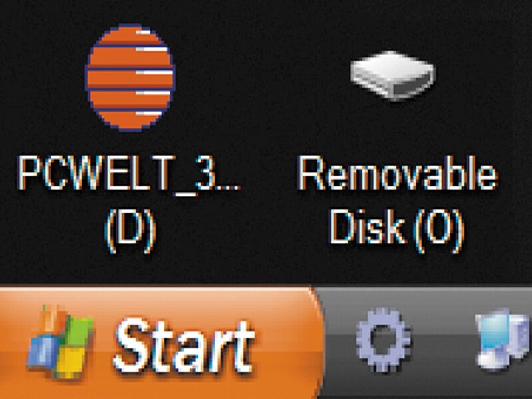Click empty desktop between the two drive icons
Viewport: 532px width, 399px height.
263,78
